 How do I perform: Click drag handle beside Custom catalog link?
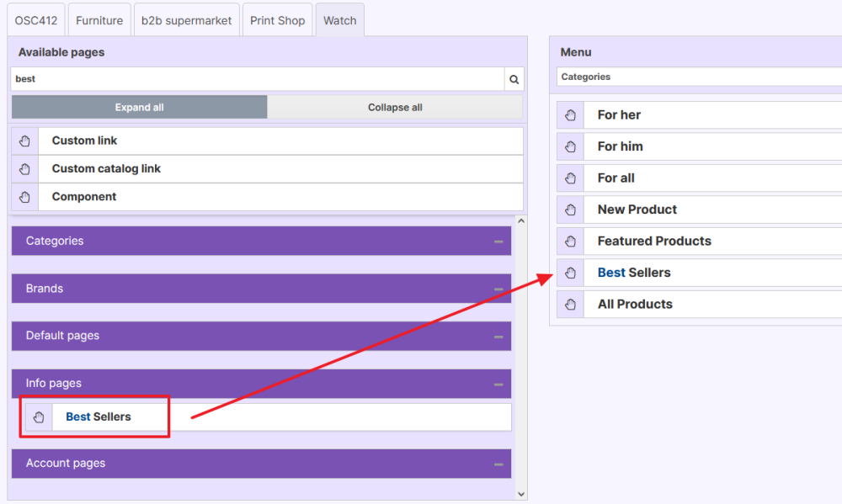(x=24, y=169)
